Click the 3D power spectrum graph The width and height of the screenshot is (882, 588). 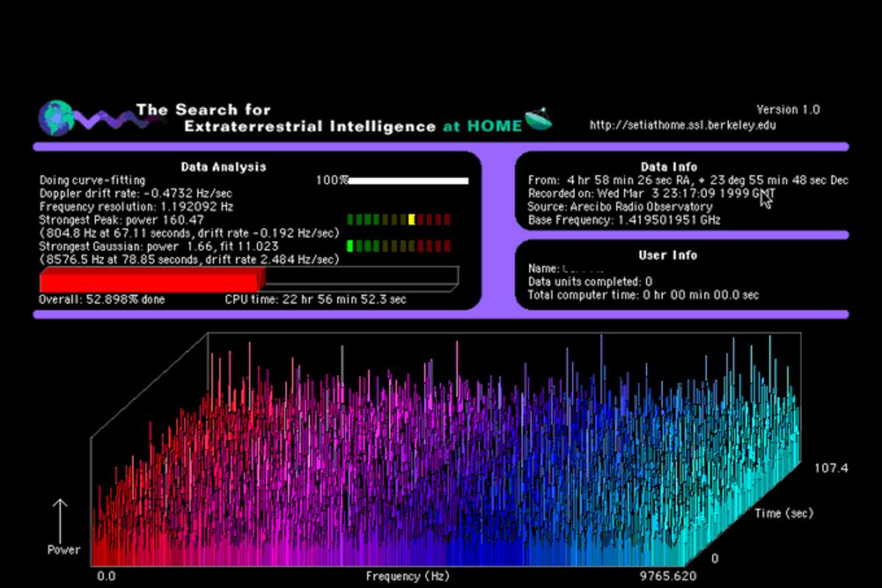pyautogui.click(x=446, y=450)
